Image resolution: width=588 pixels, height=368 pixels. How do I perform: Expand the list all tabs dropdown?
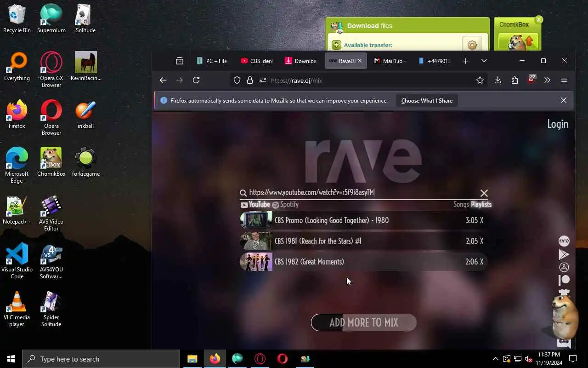click(x=484, y=61)
